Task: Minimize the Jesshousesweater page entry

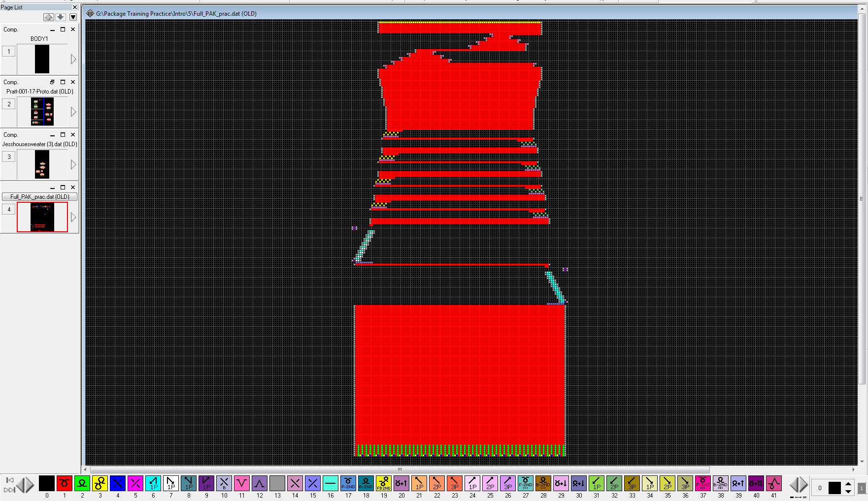Action: tap(52, 135)
